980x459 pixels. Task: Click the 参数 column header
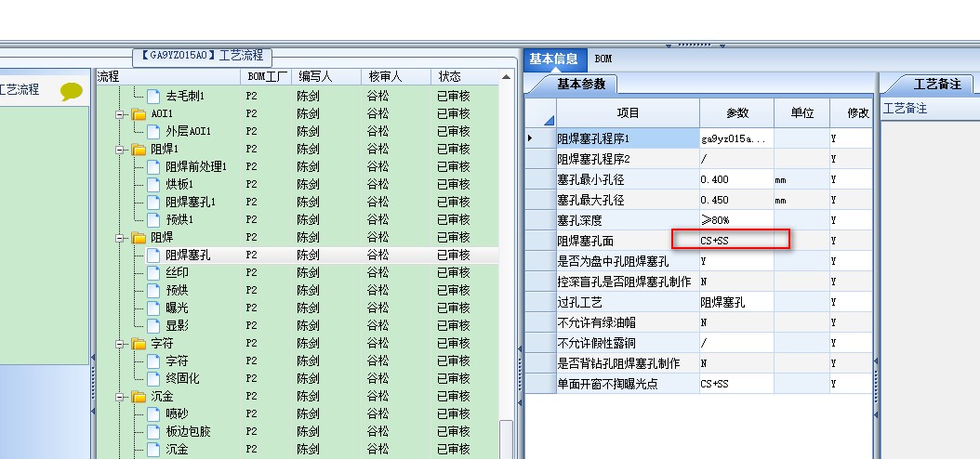737,113
